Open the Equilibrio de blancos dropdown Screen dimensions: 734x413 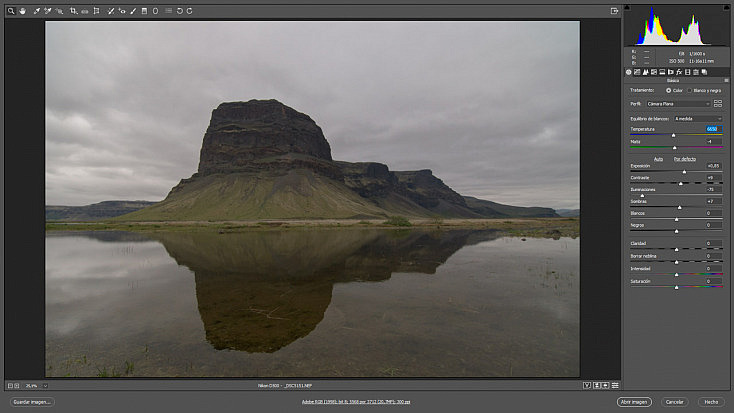click(x=698, y=119)
